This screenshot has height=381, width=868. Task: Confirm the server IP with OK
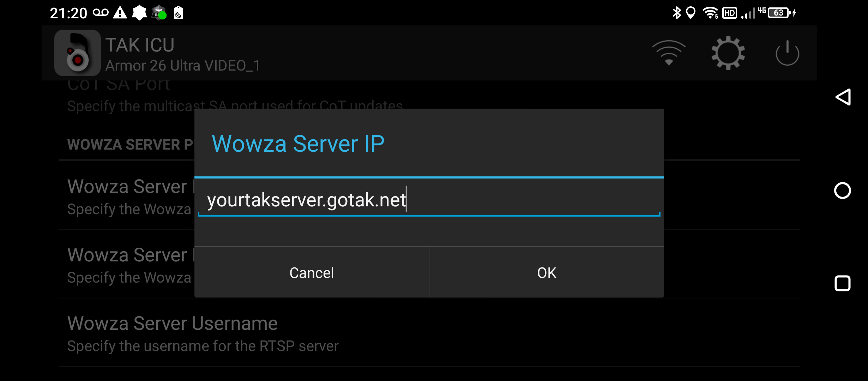[547, 273]
